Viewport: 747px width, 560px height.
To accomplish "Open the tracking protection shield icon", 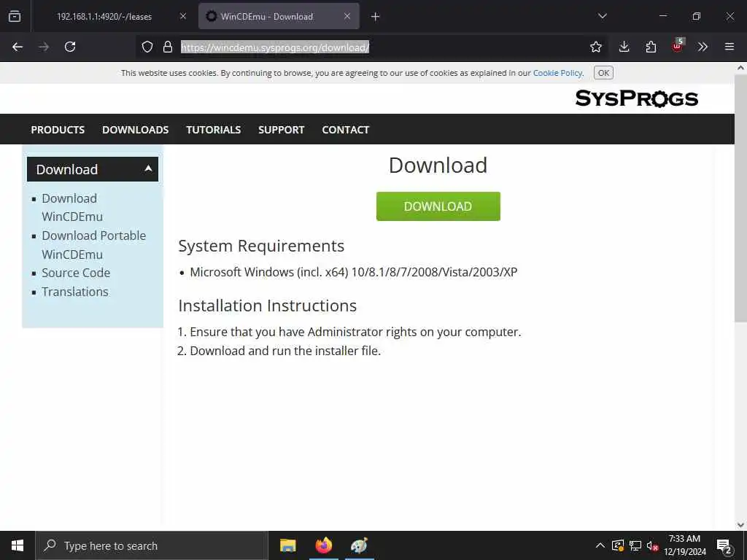I will (x=147, y=47).
